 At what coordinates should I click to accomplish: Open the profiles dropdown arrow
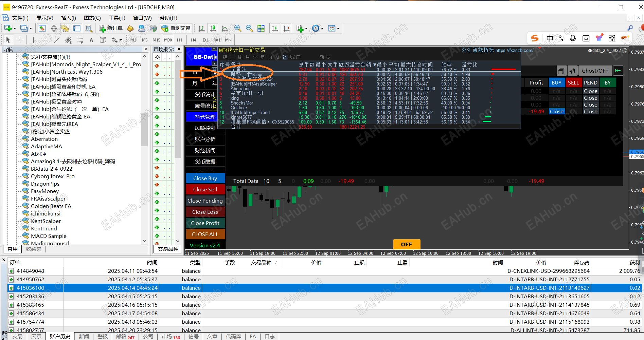point(30,29)
